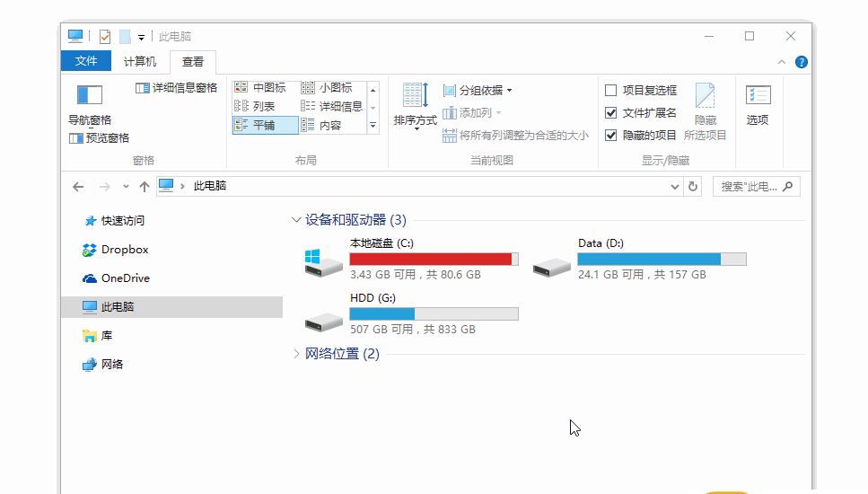Select the Data (D:) drive icon

(x=552, y=268)
